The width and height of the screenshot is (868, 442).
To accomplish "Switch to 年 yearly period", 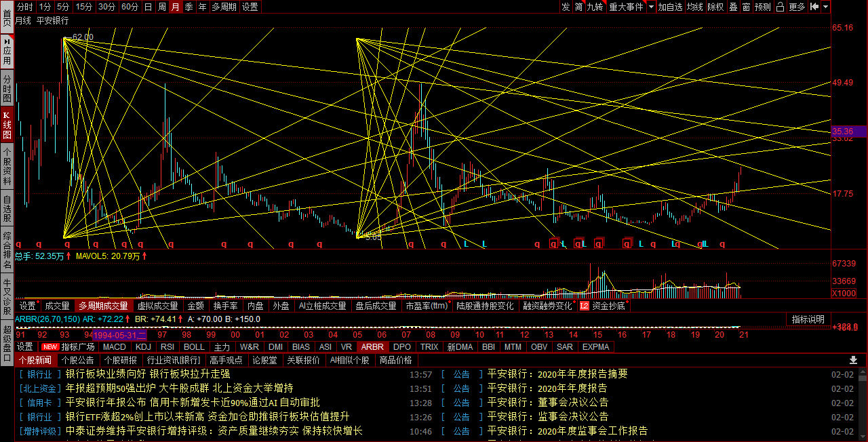I will (x=202, y=7).
